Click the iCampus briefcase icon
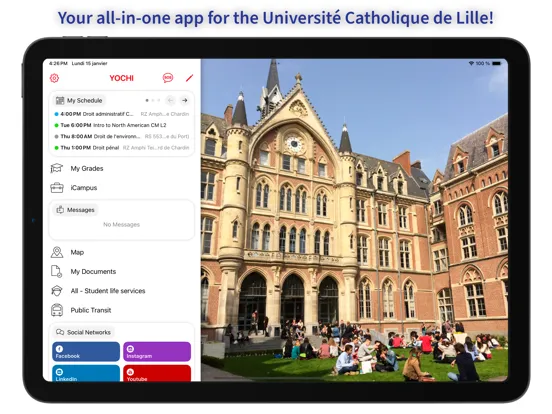The height and width of the screenshot is (414, 552). (57, 188)
